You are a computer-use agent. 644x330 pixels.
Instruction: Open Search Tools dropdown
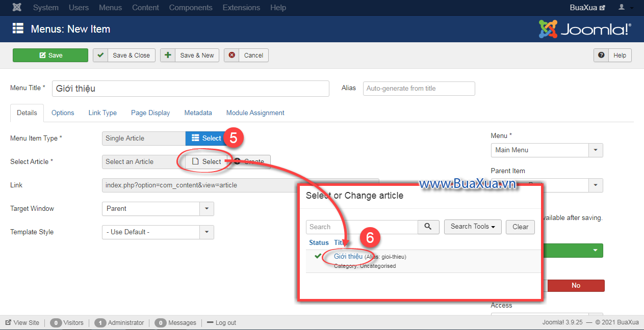tap(473, 227)
